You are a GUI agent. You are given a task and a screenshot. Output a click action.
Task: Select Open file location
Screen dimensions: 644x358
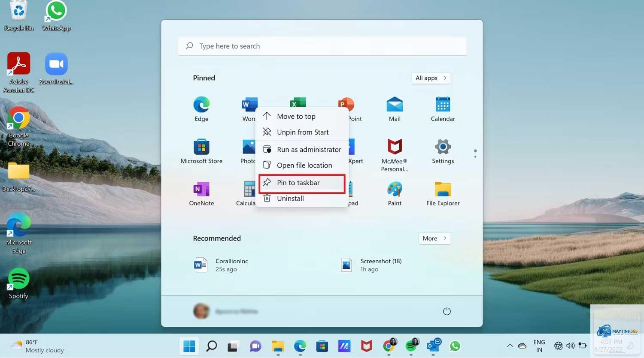[302, 165]
